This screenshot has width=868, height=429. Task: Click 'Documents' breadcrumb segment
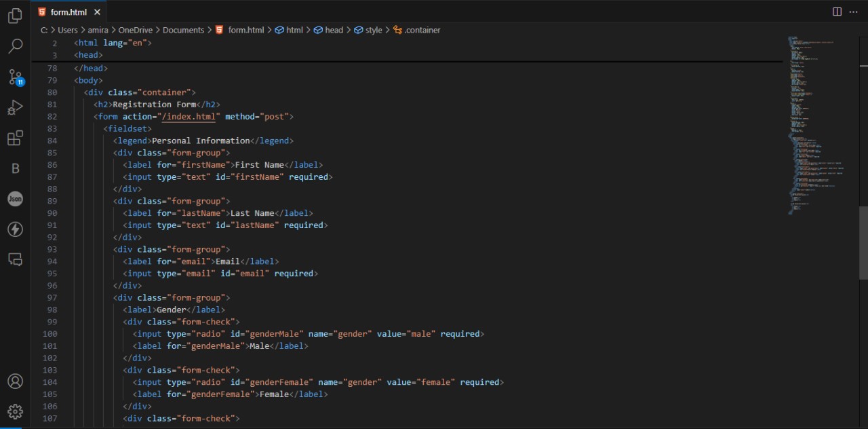pos(183,30)
